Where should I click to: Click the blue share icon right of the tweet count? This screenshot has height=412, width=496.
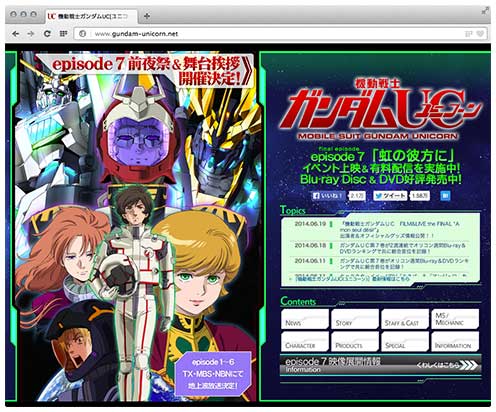point(445,196)
